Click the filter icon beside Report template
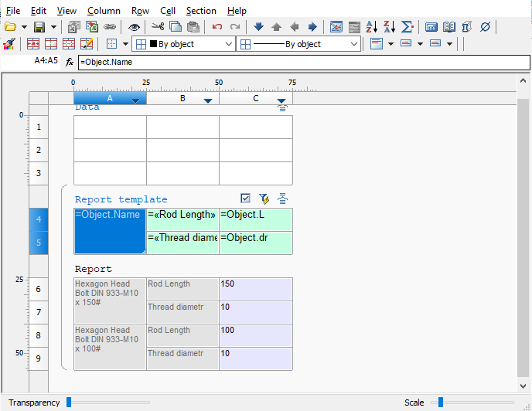532x411 pixels. pos(264,199)
